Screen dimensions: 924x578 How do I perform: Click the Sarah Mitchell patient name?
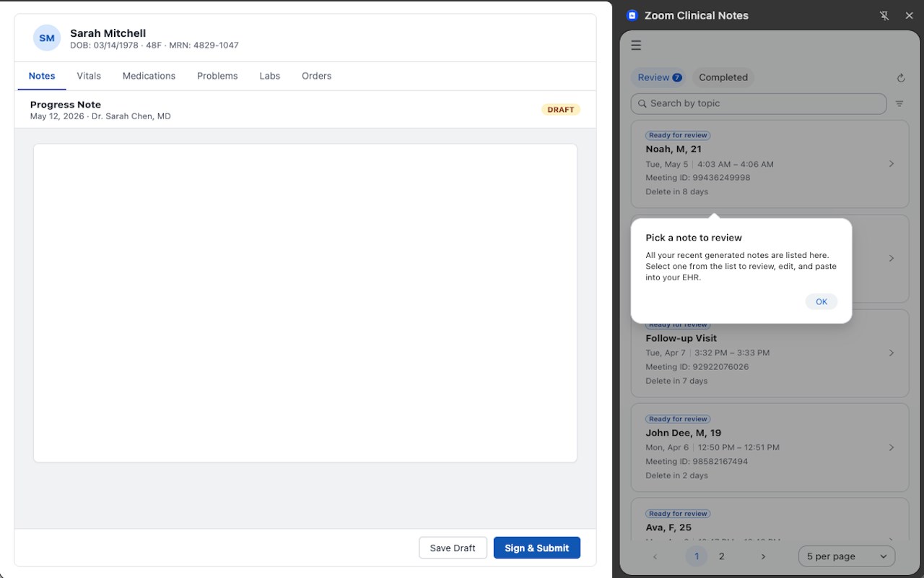[108, 33]
